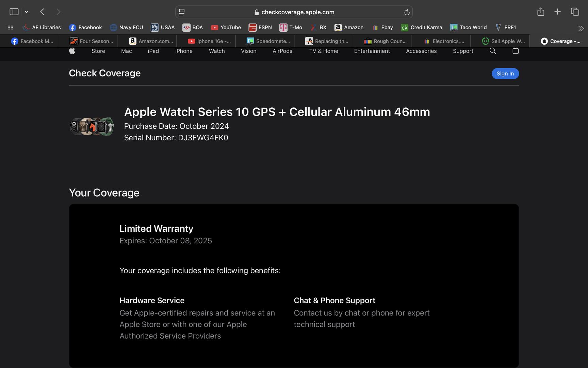
Task: Select the Coverage tab
Action: click(x=559, y=41)
